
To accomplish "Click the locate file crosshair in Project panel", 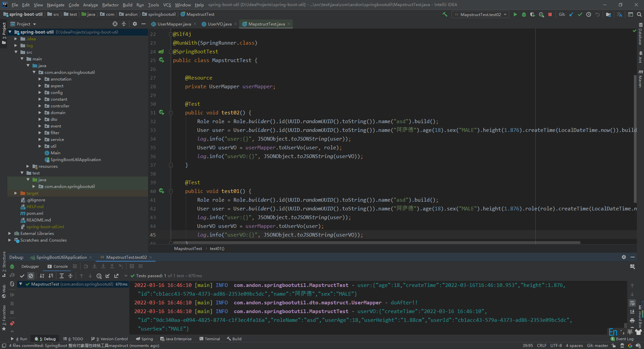I will (x=115, y=24).
